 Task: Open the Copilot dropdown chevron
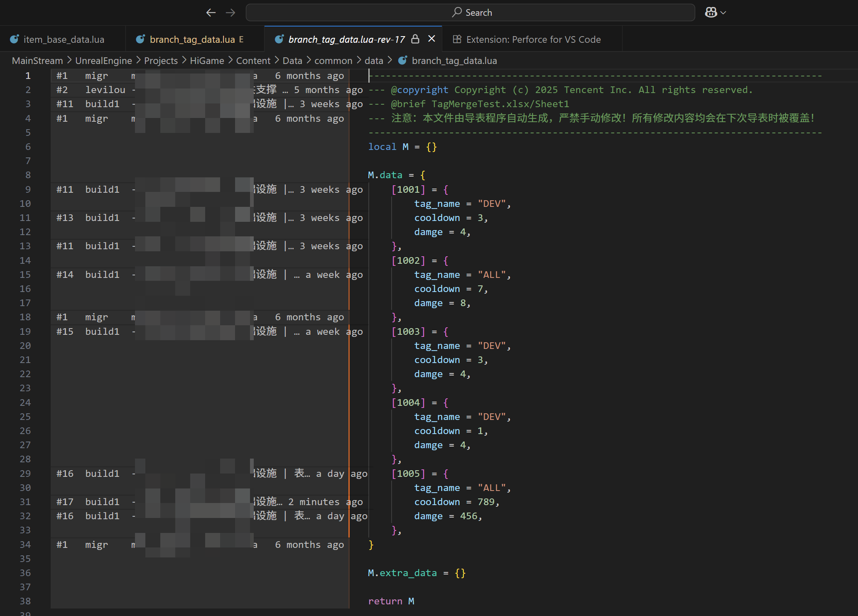coord(723,12)
